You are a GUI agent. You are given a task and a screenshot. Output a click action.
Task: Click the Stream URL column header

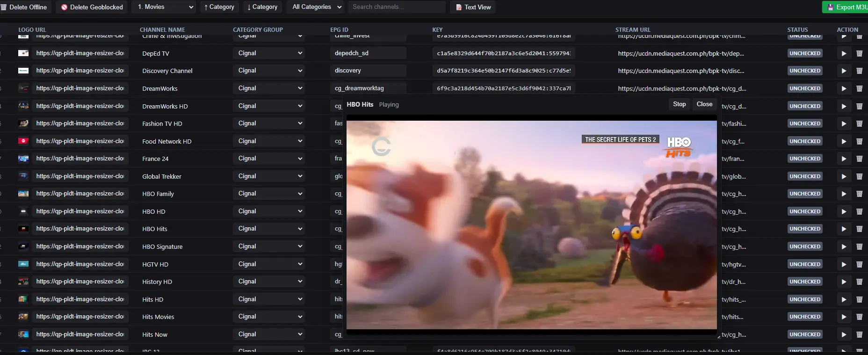coord(633,29)
